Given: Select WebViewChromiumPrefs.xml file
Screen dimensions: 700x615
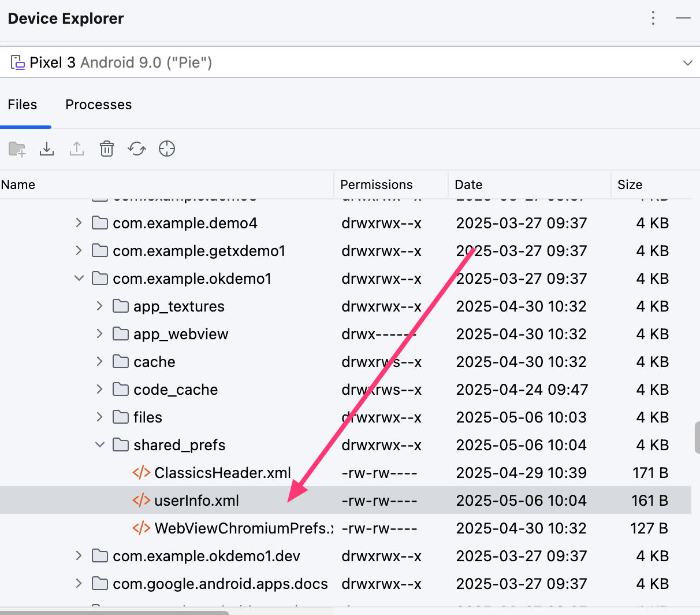Looking at the screenshot, I should pyautogui.click(x=243, y=528).
